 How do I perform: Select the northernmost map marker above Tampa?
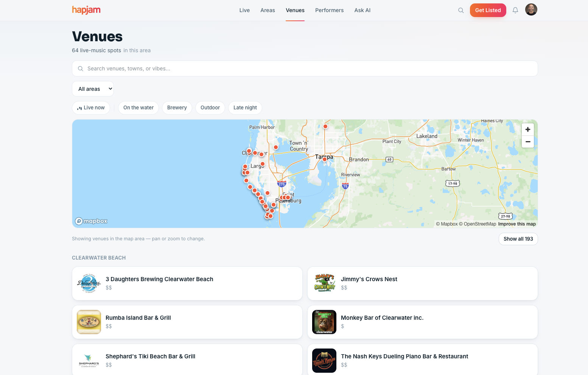coord(325,126)
